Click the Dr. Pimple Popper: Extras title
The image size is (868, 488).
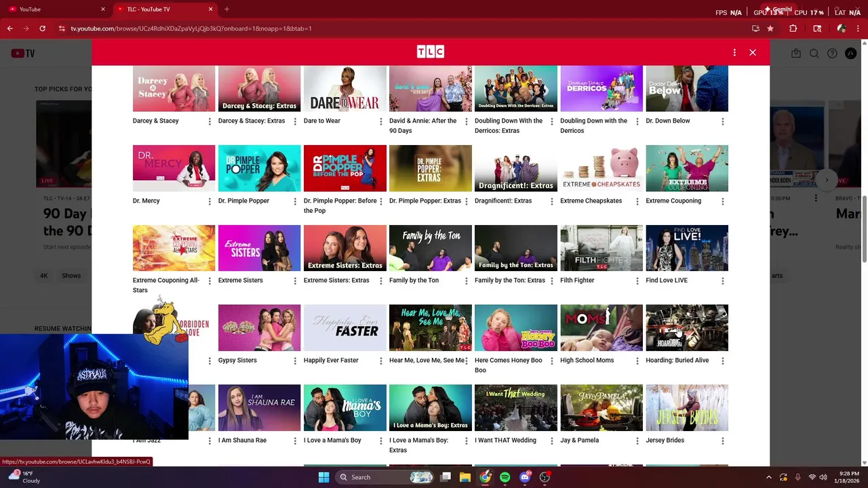425,201
